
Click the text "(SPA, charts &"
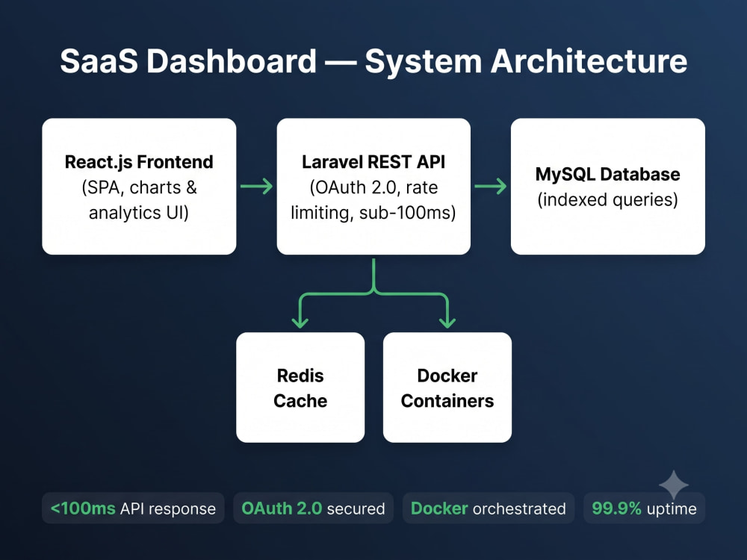[x=139, y=187]
